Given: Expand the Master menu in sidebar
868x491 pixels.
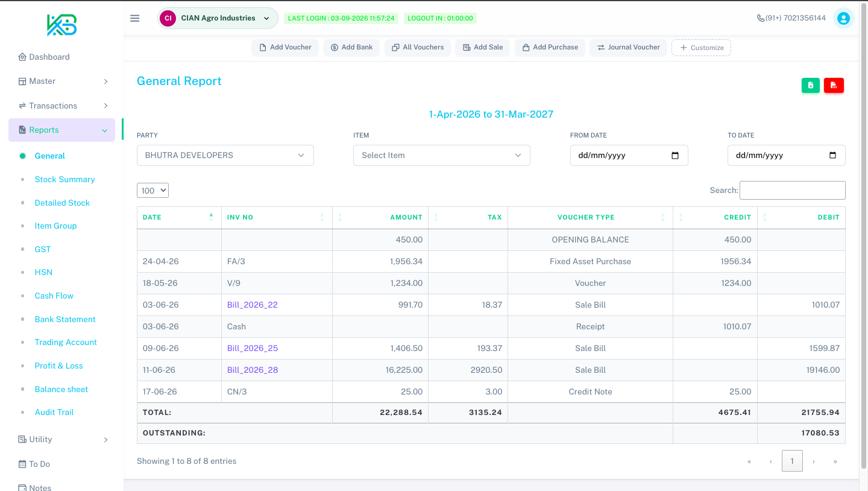Looking at the screenshot, I should click(62, 81).
